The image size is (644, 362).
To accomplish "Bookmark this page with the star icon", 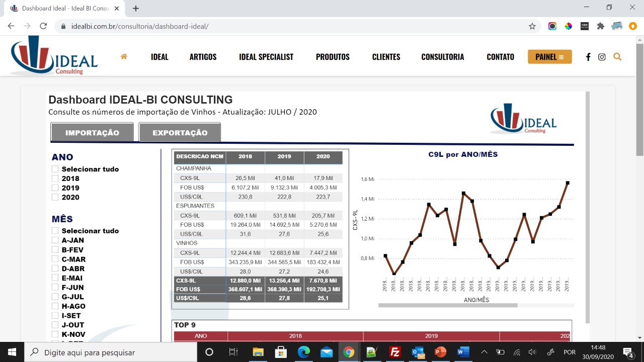I will click(532, 26).
